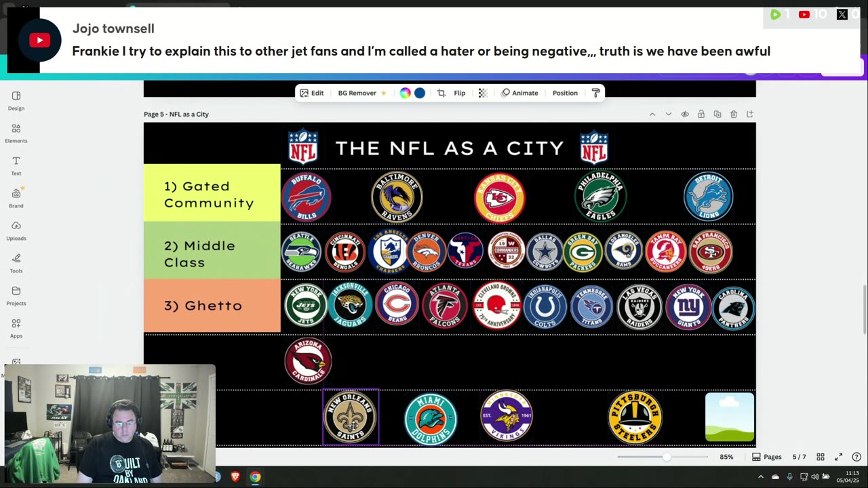Click BG Remover in floating toolbar
868x488 pixels.
[361, 93]
